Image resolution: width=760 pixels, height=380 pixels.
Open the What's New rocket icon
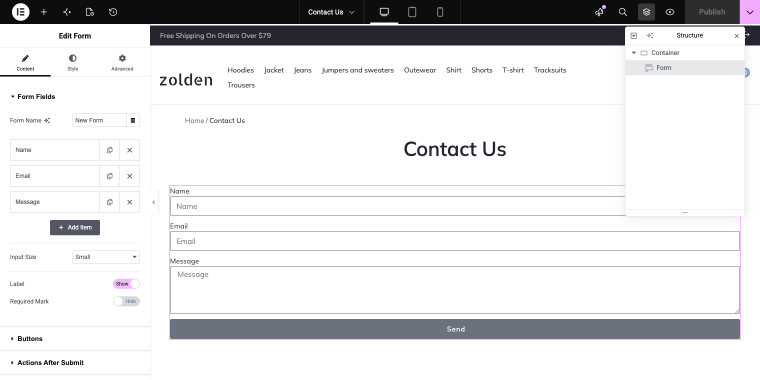pos(600,12)
